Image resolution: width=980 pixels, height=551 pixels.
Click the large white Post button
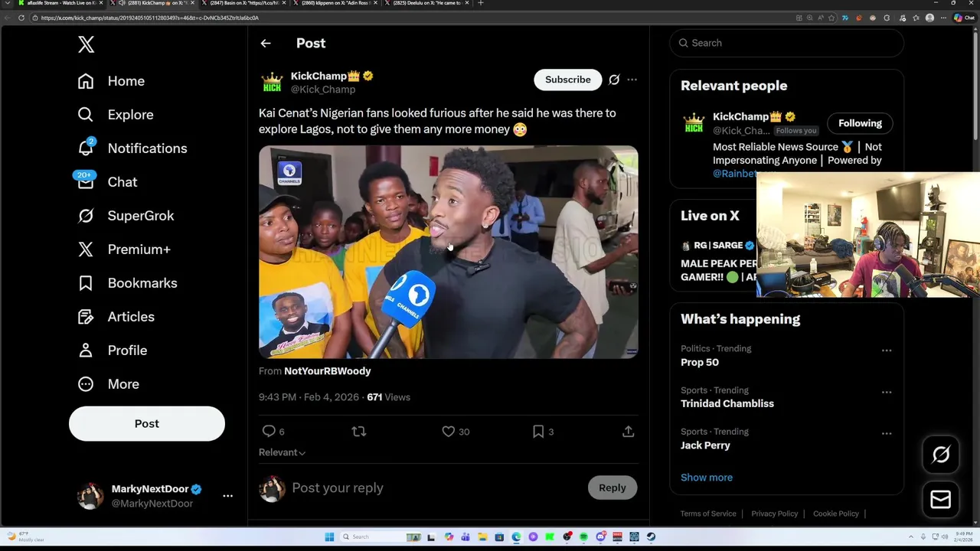coord(147,424)
